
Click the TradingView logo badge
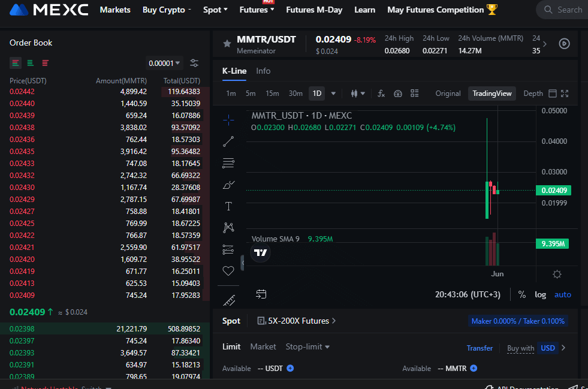260,252
